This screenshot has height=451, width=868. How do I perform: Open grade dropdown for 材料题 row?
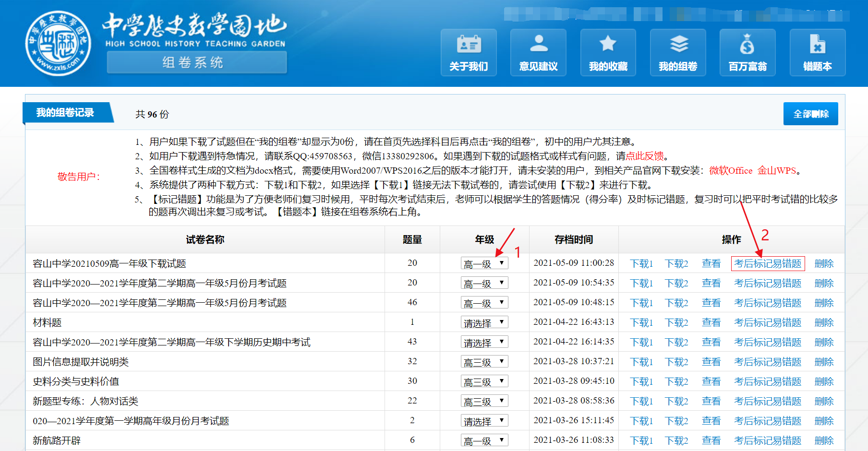point(484,322)
